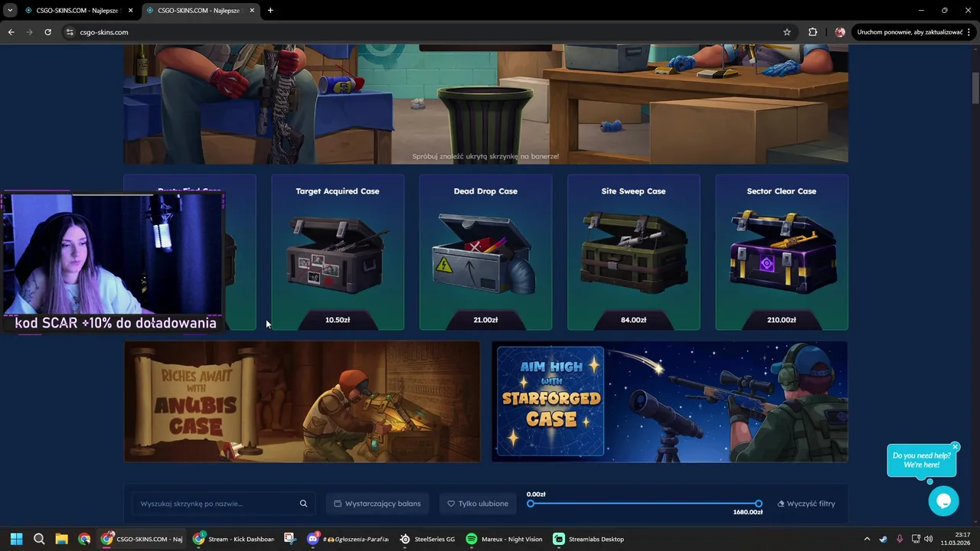Click the 'Do you need help? We're here!' message
This screenshot has width=980, height=551.
point(921,460)
